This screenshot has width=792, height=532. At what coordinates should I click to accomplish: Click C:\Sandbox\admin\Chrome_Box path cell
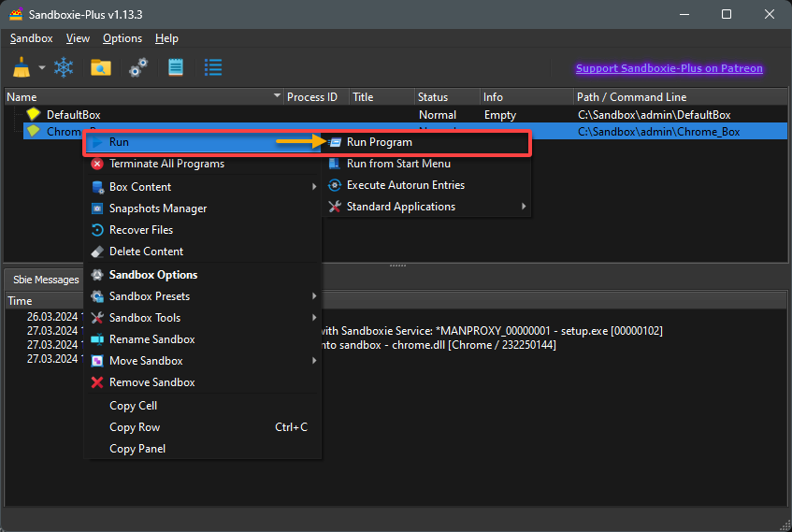(658, 132)
